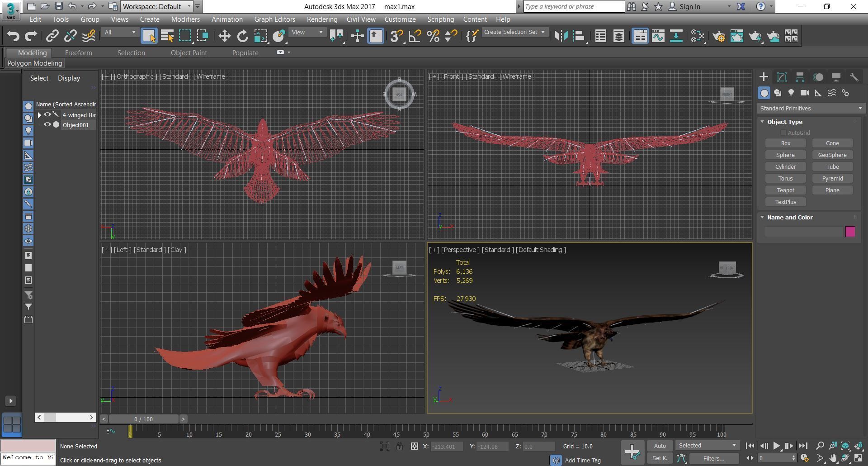Create a Teapot primitive
Image resolution: width=868 pixels, height=466 pixels.
point(785,190)
